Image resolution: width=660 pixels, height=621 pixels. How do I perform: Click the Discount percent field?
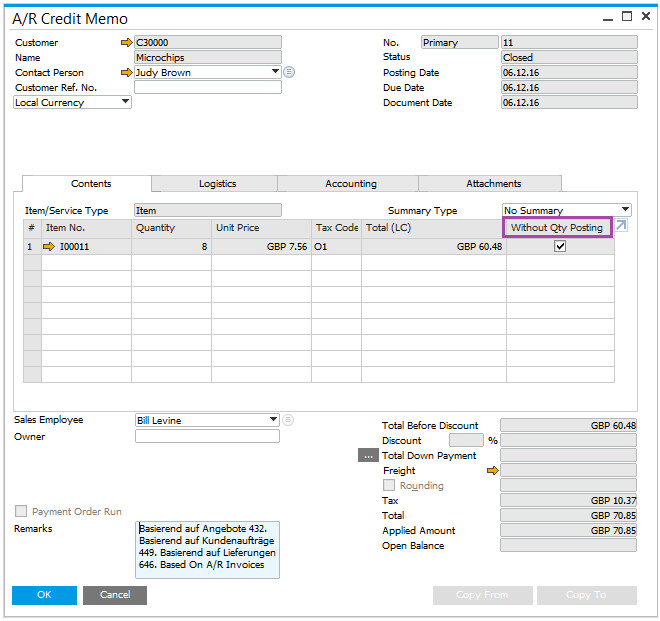[466, 440]
